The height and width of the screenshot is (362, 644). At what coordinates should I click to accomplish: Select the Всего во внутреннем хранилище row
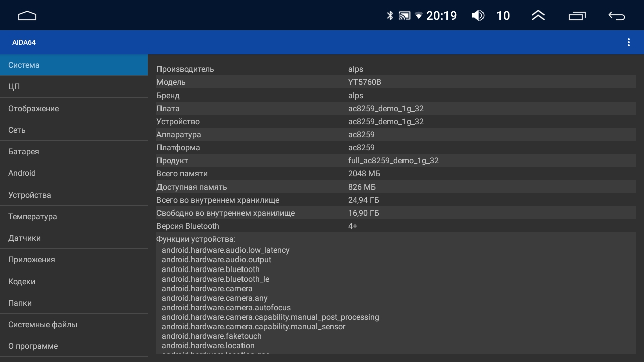tap(396, 200)
